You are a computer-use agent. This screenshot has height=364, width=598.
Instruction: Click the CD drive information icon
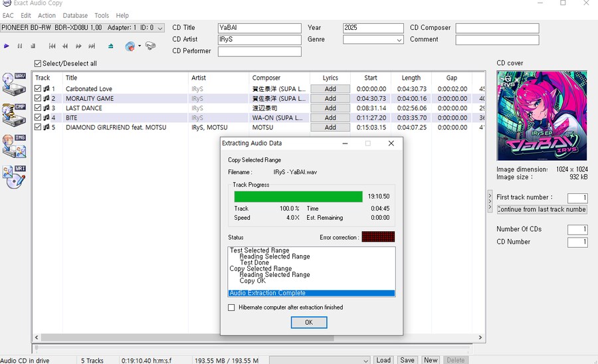[151, 46]
